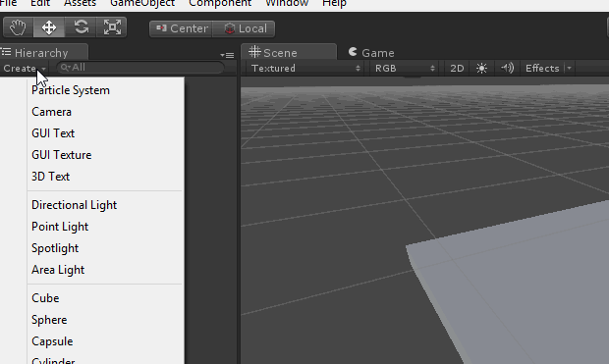Select the Move tool

coord(49,27)
